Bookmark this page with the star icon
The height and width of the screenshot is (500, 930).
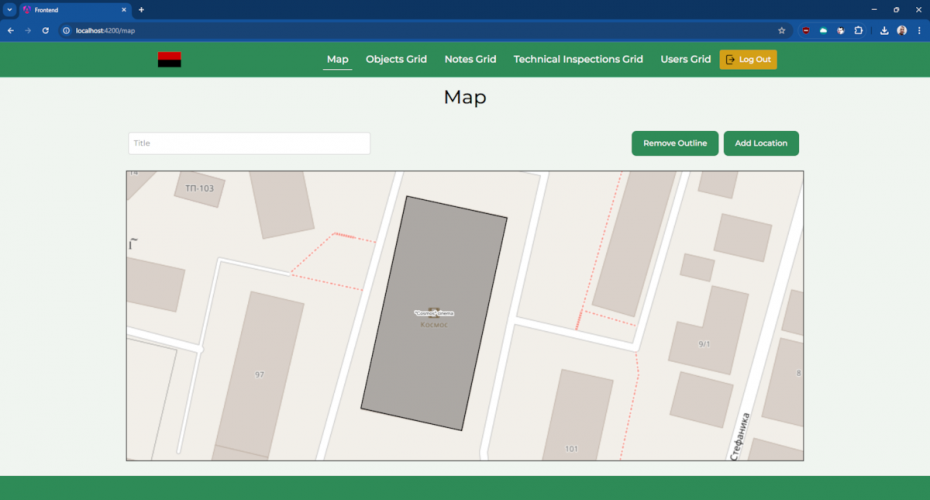click(x=781, y=31)
